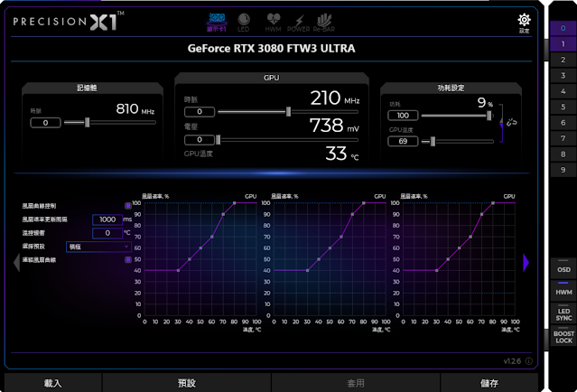Click the 33 °C GPU temperature readout

coord(342,154)
